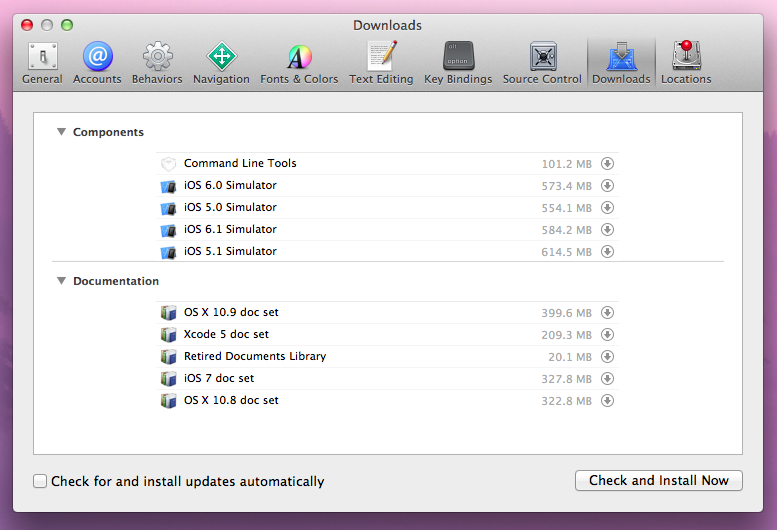Collapse the Documentation section
The width and height of the screenshot is (777, 530).
point(61,281)
